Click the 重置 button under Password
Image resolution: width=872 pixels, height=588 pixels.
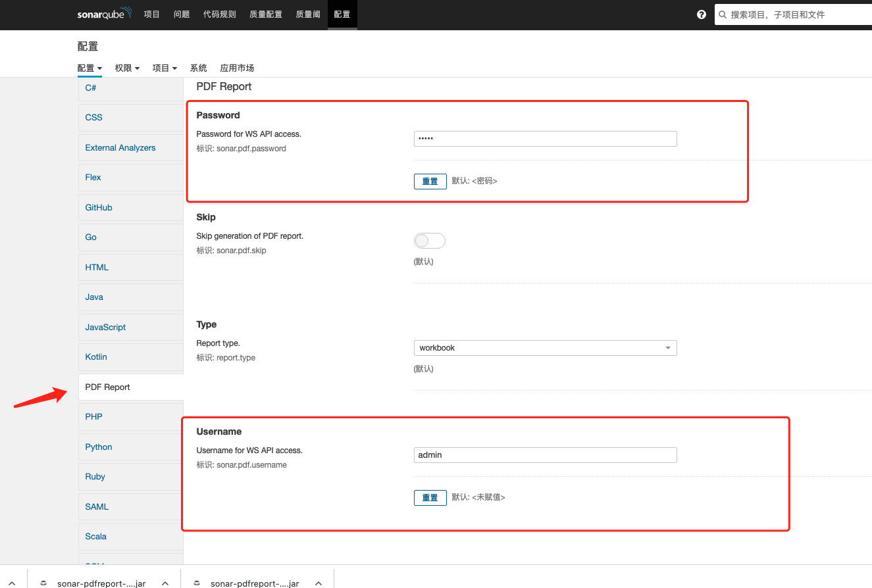(x=430, y=181)
